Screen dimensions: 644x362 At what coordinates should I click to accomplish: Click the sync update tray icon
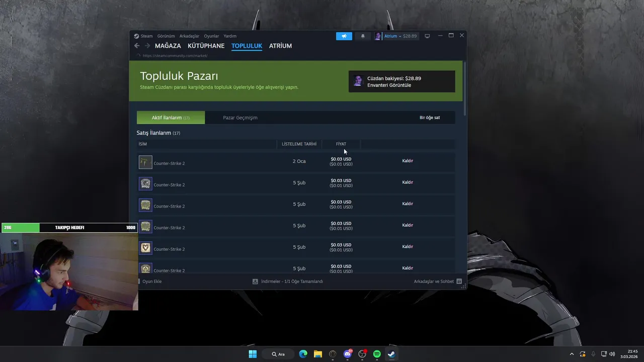(x=583, y=354)
